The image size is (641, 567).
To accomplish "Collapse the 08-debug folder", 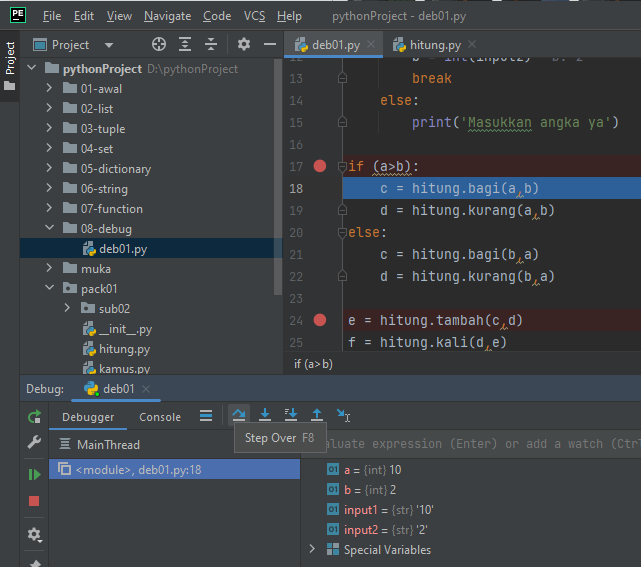I will (49, 228).
